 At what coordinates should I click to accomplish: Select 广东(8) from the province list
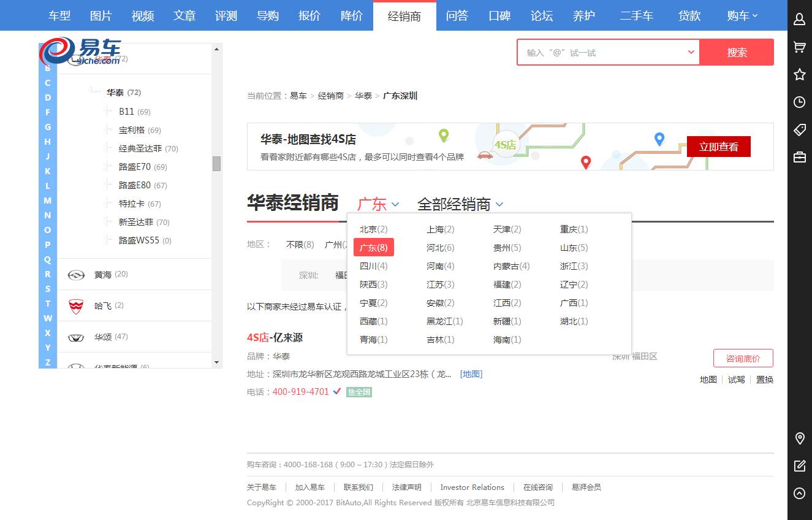pos(373,247)
